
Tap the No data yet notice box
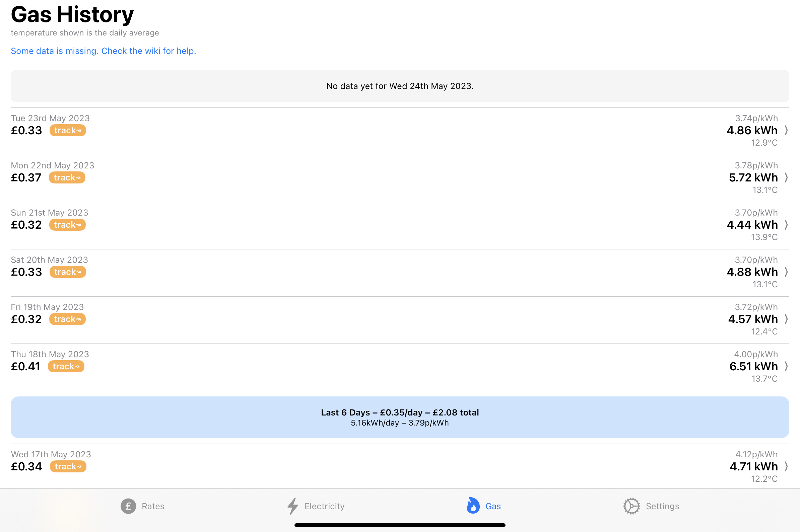click(400, 86)
